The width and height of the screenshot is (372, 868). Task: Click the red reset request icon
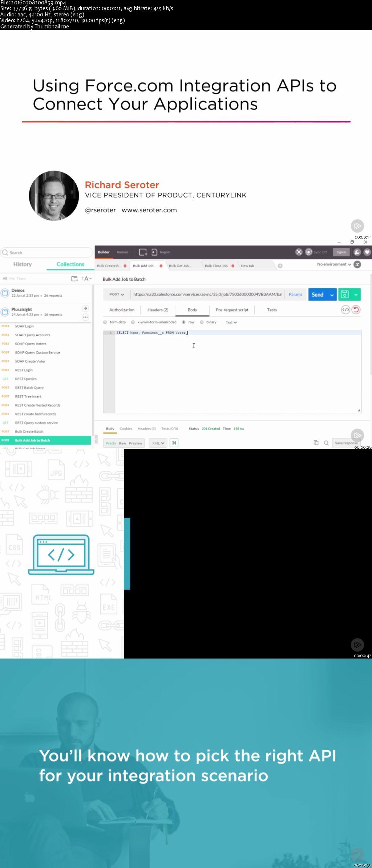(356, 310)
